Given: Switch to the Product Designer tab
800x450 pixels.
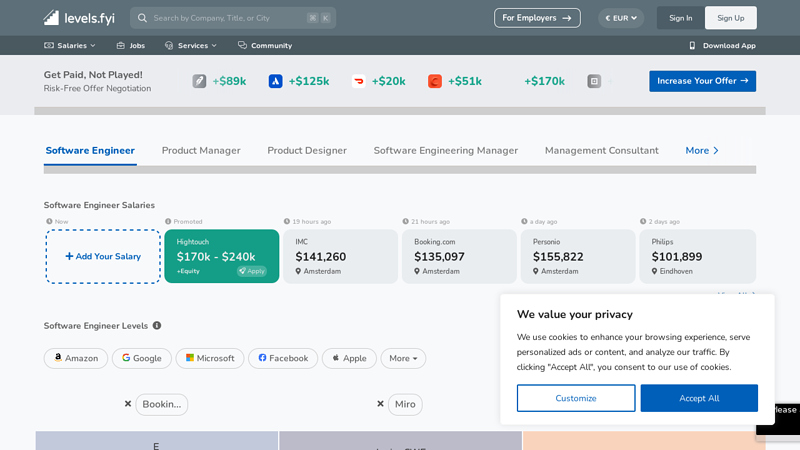Looking at the screenshot, I should point(307,151).
